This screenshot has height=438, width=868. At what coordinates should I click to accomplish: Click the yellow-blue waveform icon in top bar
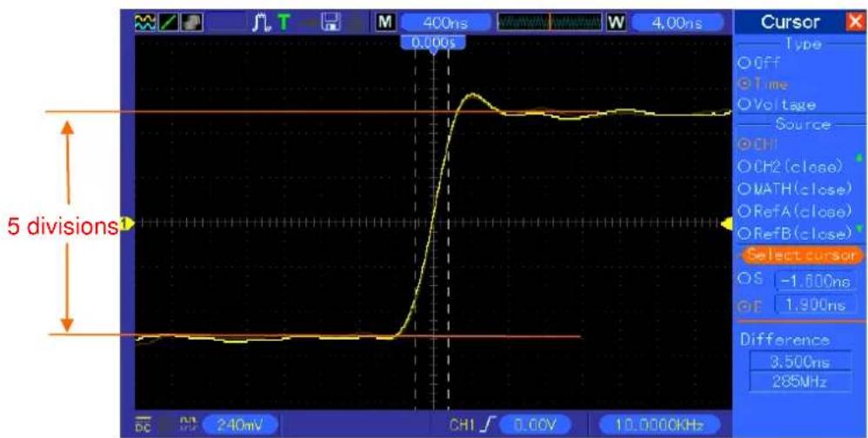[x=144, y=22]
